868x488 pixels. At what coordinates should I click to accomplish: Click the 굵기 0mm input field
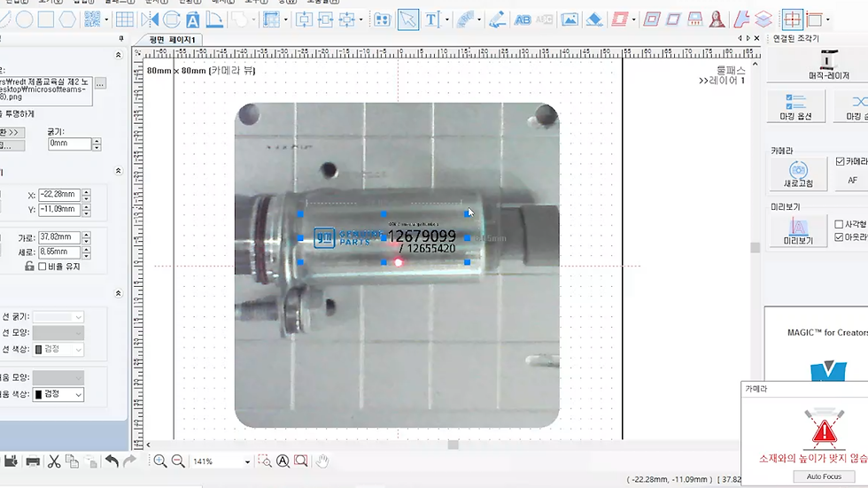click(x=70, y=143)
